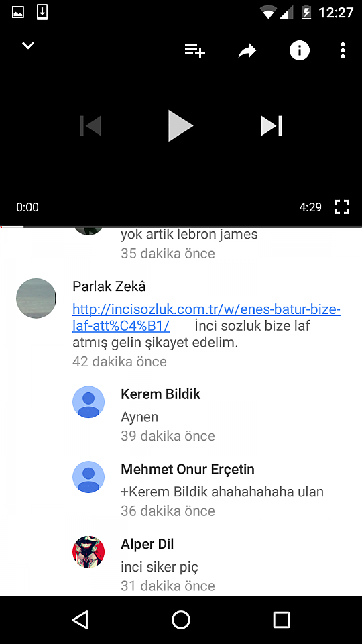Viewport: 362px width, 644px height.
Task: Open Parlak Zekâ's profile picture
Action: point(36,298)
